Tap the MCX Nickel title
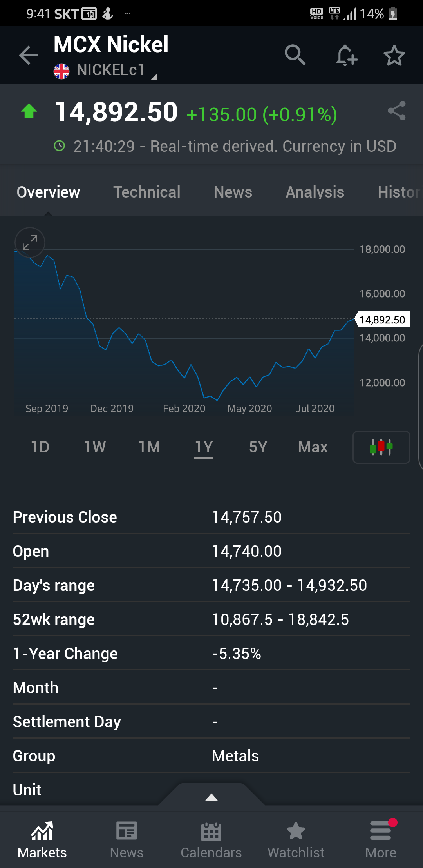The width and height of the screenshot is (423, 868). click(111, 44)
